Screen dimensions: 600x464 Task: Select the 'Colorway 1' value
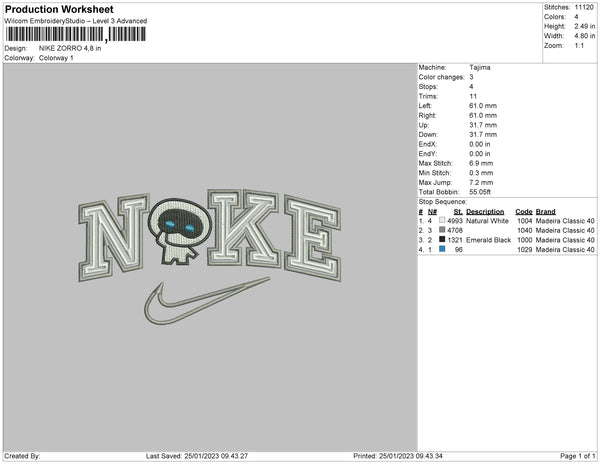coord(56,58)
